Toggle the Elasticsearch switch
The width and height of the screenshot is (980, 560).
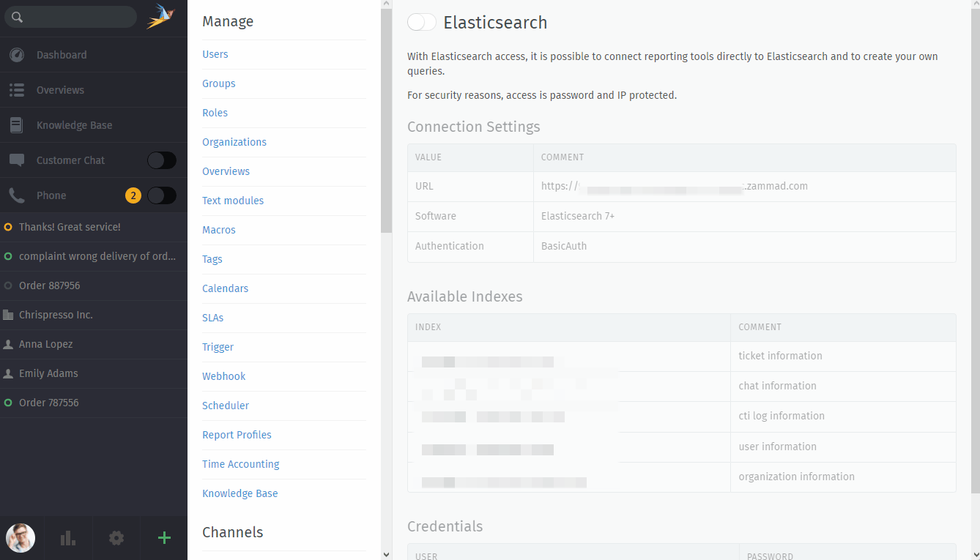(x=422, y=23)
